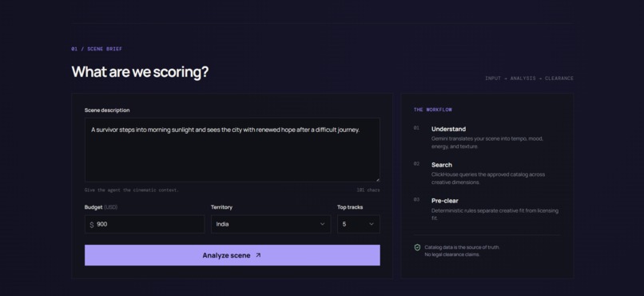Click the dollar sign icon in Budget
The image size is (644, 296).
point(92,225)
